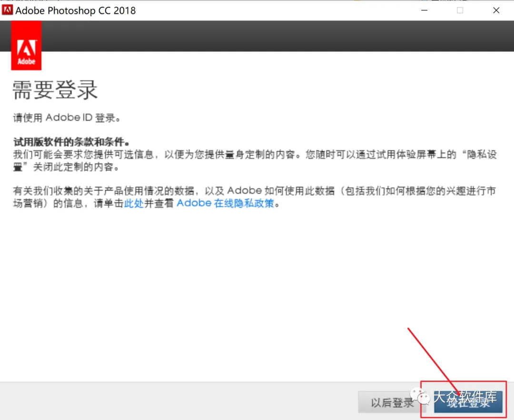Click the 需要登录 heading
This screenshot has height=420, width=514.
coord(55,90)
